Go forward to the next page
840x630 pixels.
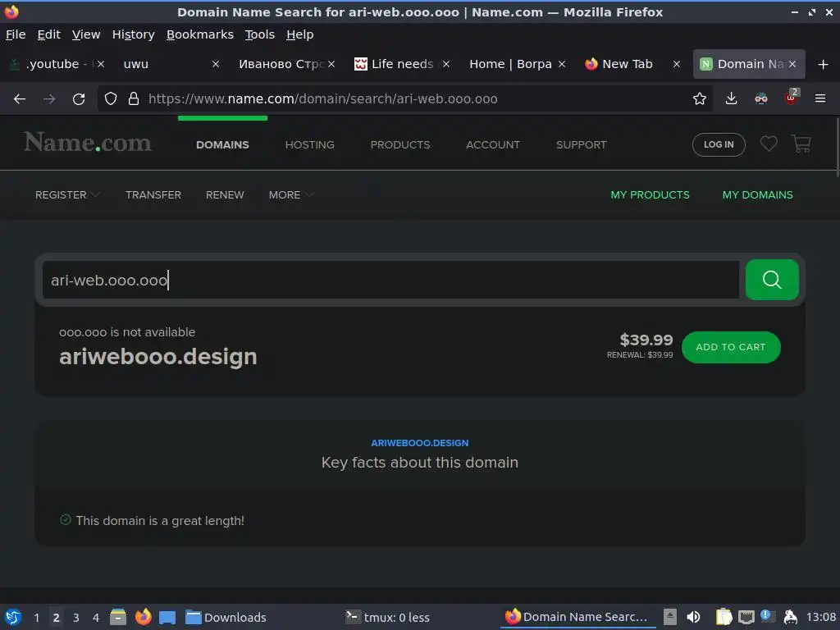tap(49, 99)
